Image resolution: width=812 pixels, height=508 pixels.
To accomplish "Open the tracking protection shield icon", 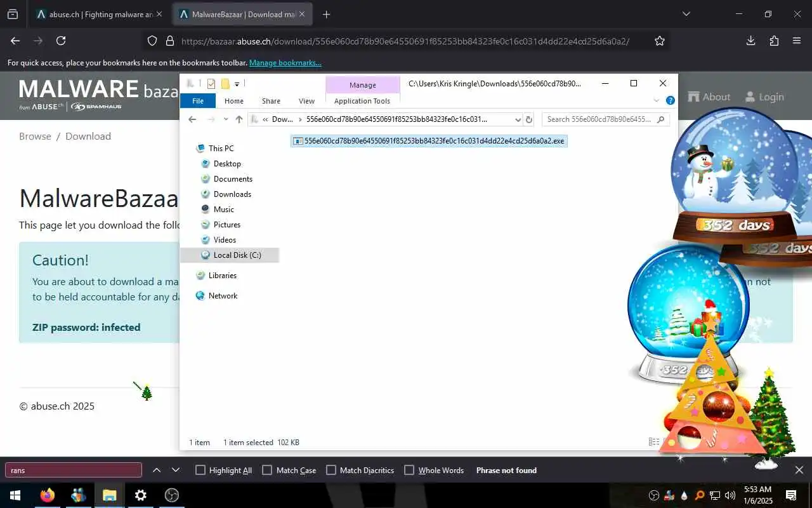I will (x=152, y=41).
